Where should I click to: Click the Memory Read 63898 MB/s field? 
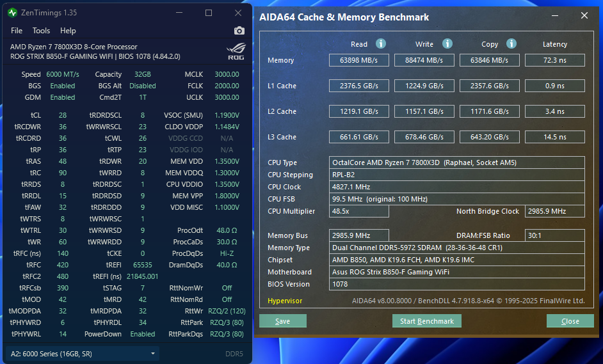click(x=359, y=60)
